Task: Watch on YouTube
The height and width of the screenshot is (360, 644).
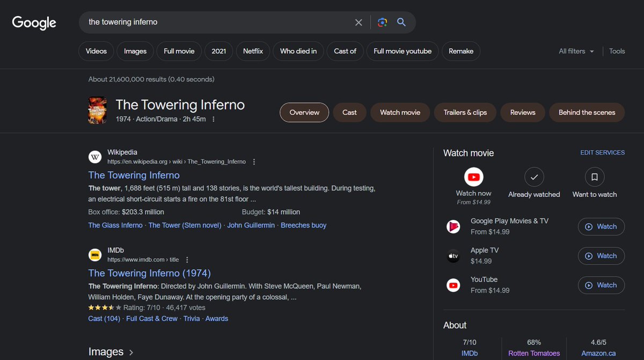Action: (601, 285)
